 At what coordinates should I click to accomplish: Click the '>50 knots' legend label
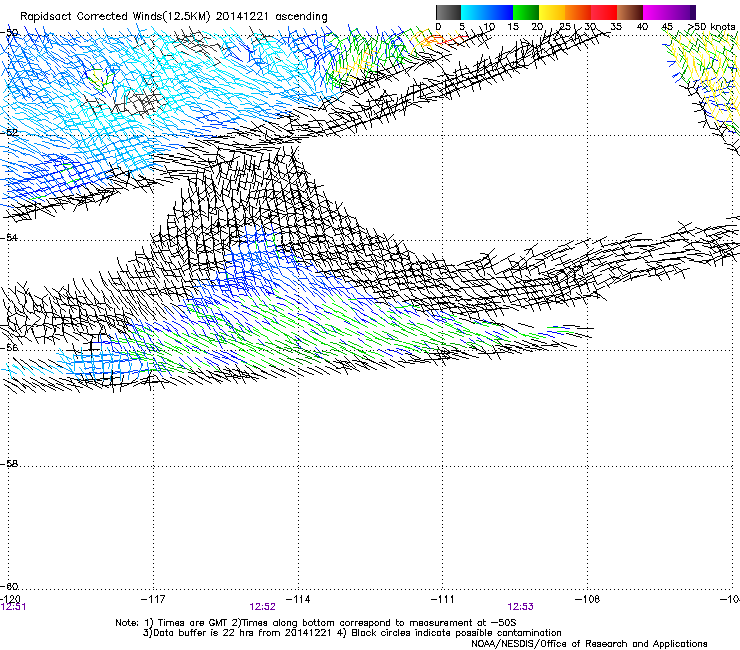[711, 26]
